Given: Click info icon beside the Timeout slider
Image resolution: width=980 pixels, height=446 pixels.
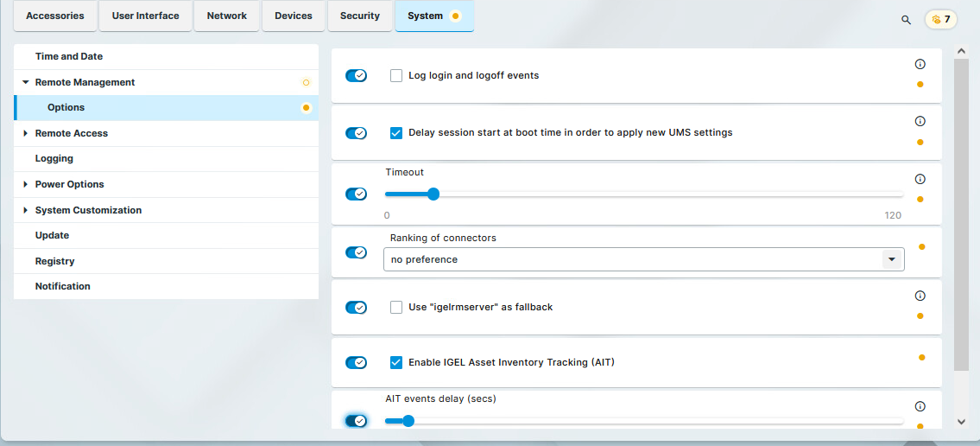Looking at the screenshot, I should pos(920,179).
